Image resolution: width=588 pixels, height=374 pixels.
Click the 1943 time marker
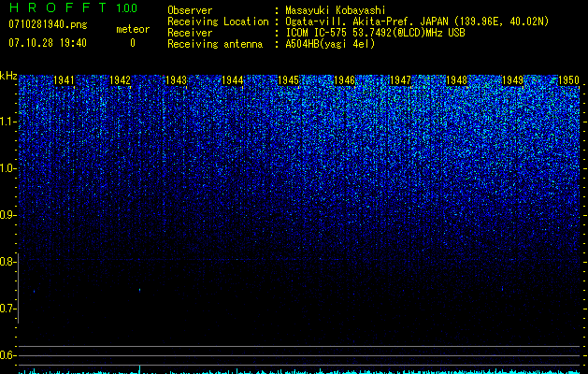[x=177, y=80]
